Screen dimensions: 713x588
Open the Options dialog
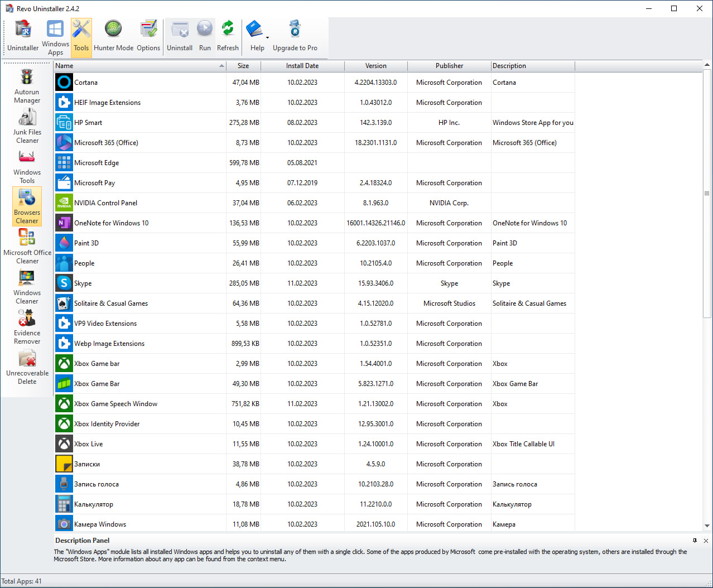click(x=148, y=37)
